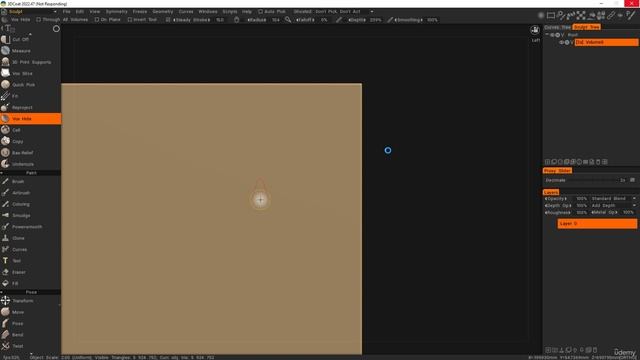Screen dimensions: 640x360
Task: Click the camera view icon labeled Left
Action: [x=535, y=31]
